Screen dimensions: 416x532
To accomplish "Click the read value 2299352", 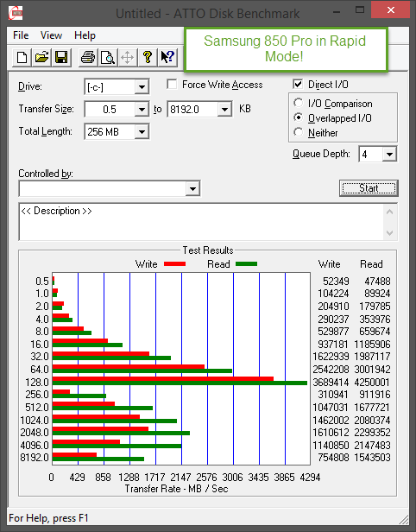I will (372, 432).
